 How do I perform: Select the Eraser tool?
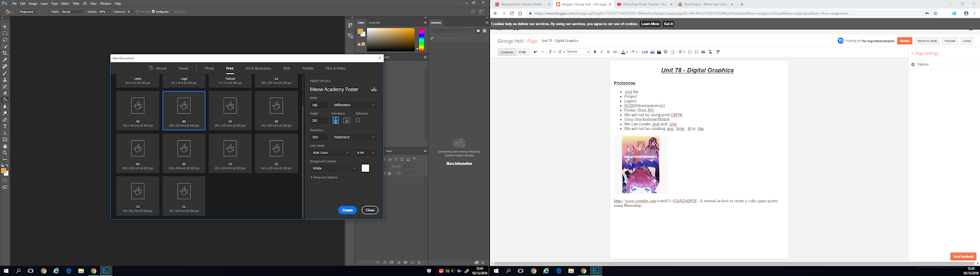click(x=5, y=93)
